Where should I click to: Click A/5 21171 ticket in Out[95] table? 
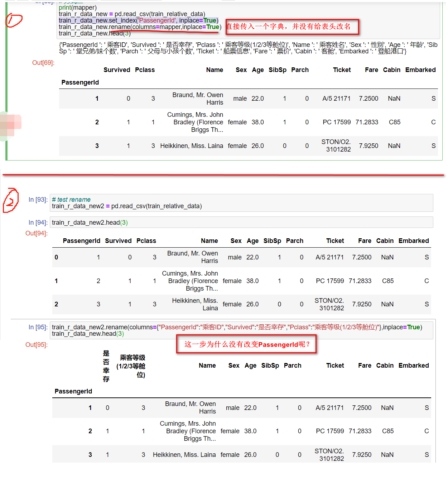pyautogui.click(x=330, y=408)
